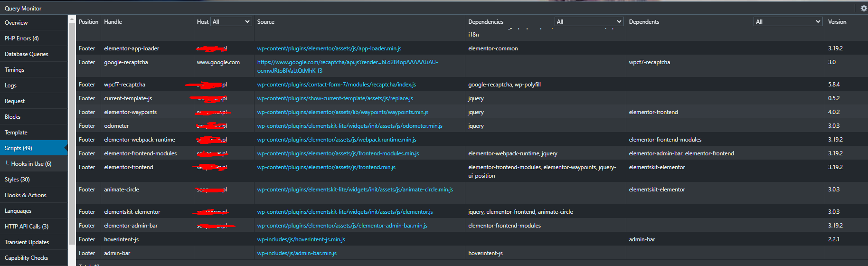This screenshot has height=266, width=868.
Task: Click the sidebar scroll-up arrow
Action: [72, 19]
